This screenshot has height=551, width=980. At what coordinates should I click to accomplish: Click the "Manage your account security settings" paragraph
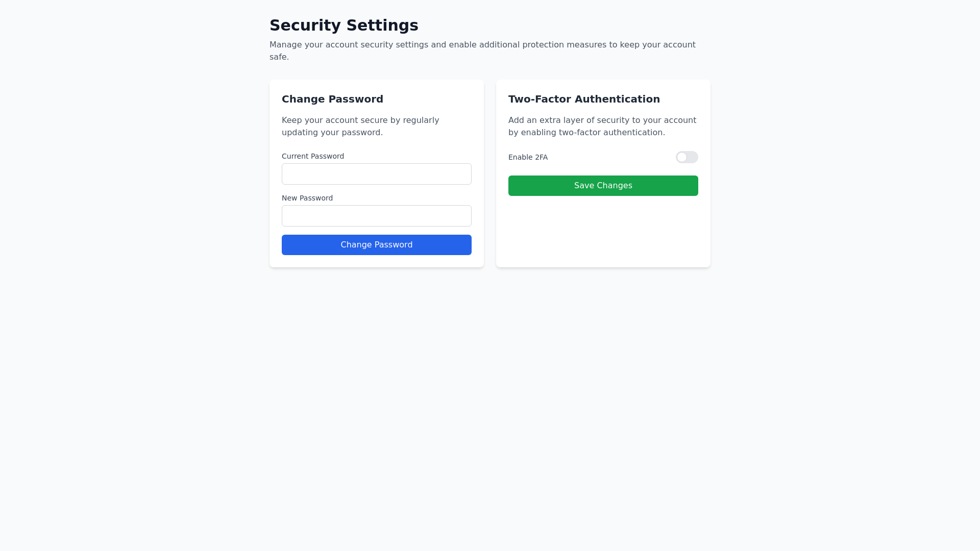[482, 45]
